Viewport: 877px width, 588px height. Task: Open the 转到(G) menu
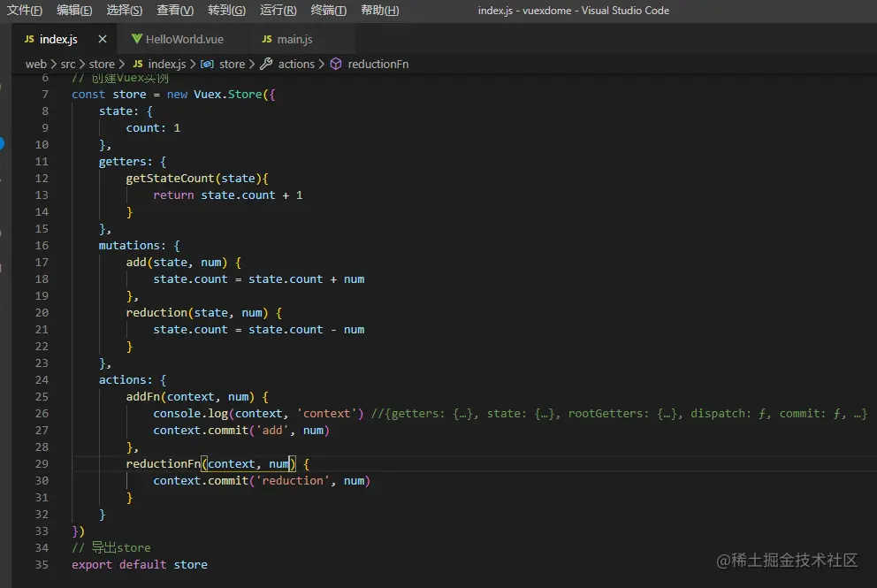pyautogui.click(x=226, y=10)
